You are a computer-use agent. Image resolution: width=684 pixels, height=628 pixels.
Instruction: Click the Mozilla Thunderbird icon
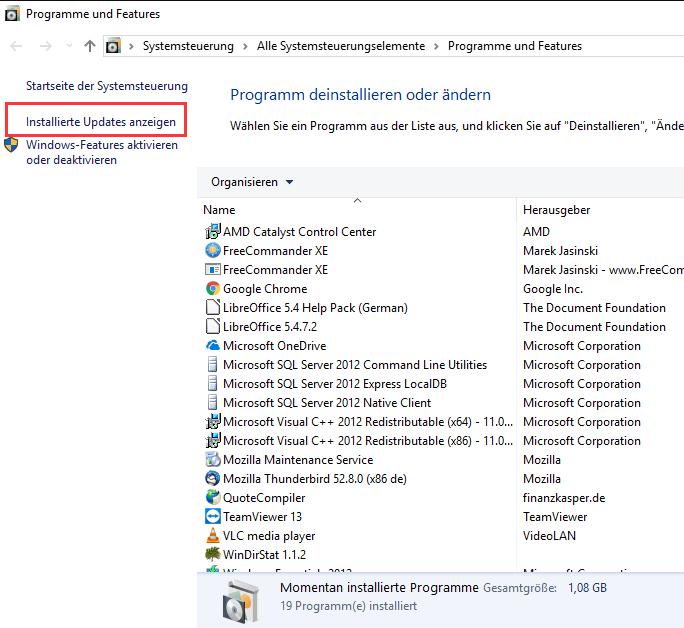point(213,478)
